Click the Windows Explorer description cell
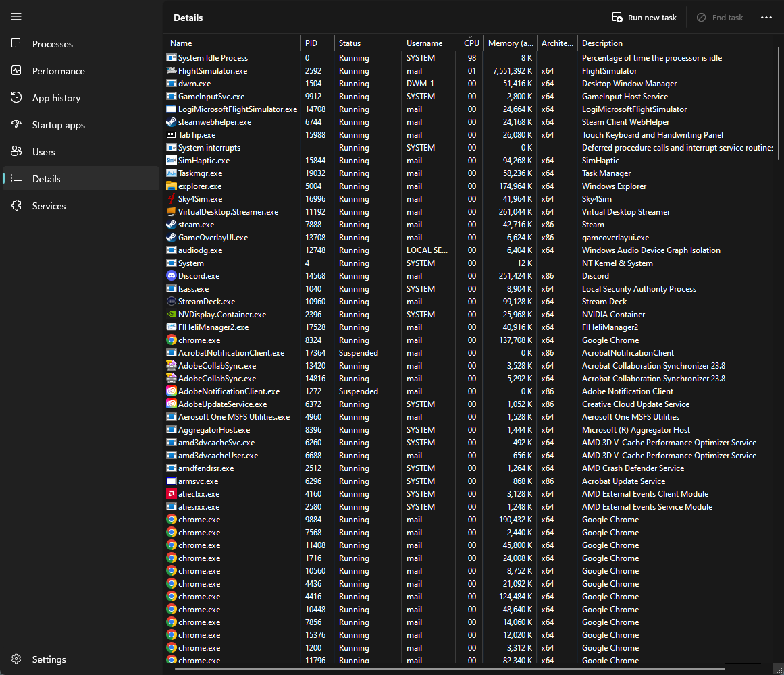Screen dimensions: 784x675 (x=614, y=186)
